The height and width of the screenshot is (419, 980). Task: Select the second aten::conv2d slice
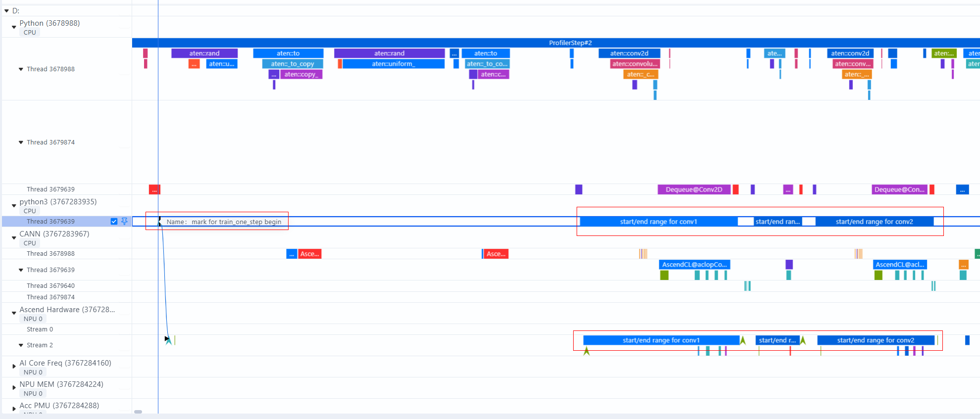[x=850, y=53]
